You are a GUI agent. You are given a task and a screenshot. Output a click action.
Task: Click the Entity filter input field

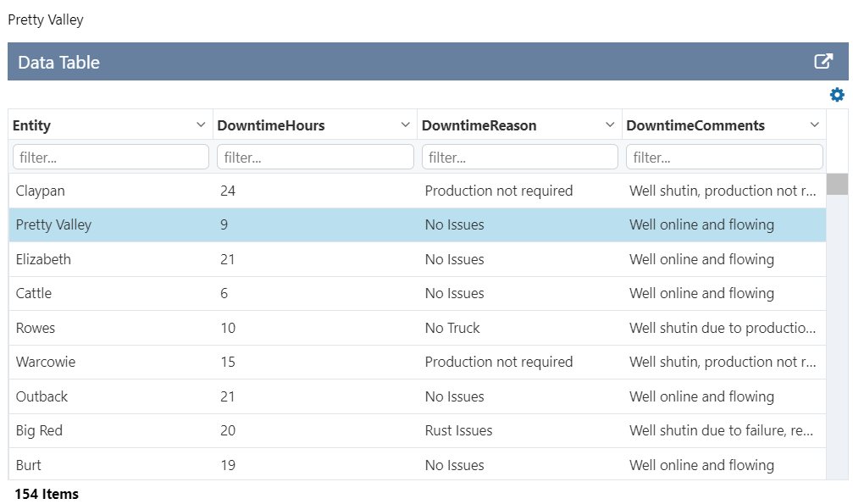(x=110, y=156)
